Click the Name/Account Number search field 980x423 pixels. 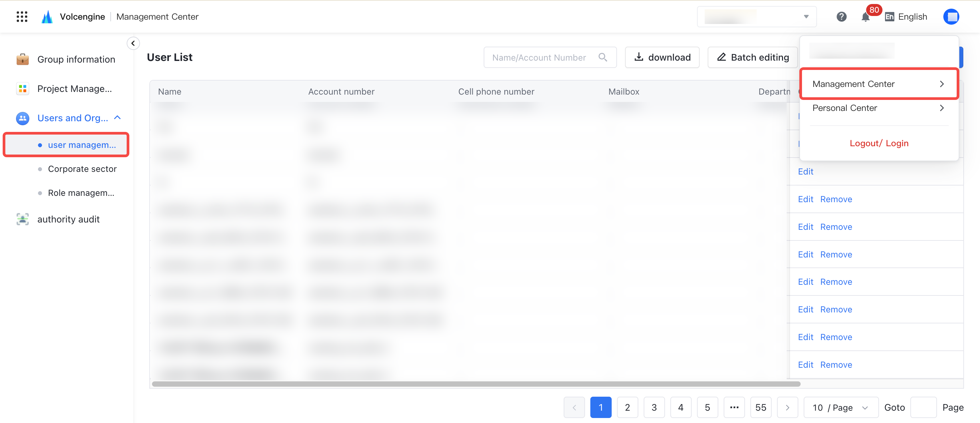click(550, 57)
